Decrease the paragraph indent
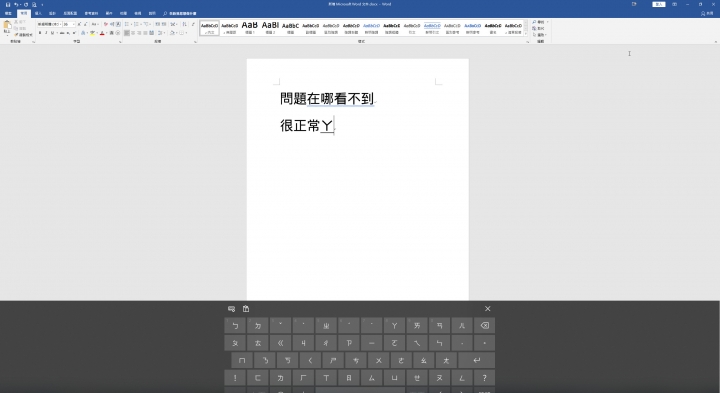 coord(158,24)
